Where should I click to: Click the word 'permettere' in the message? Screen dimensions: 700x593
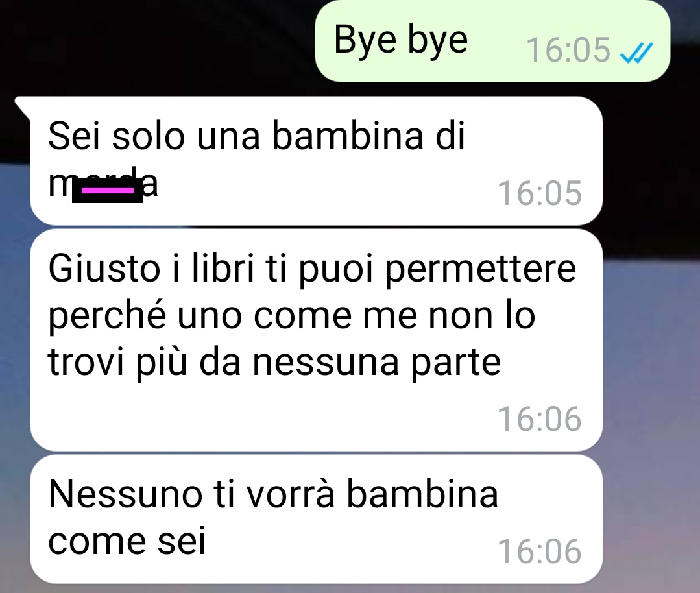[x=480, y=270]
